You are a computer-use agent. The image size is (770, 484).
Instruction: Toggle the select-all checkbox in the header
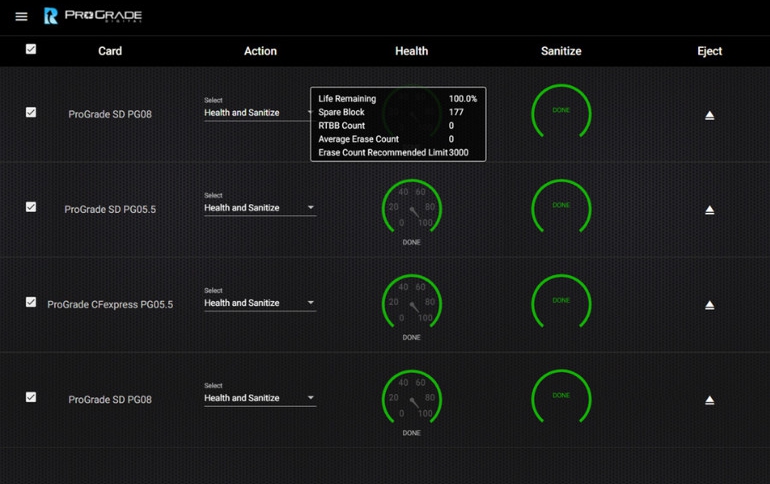[x=31, y=49]
